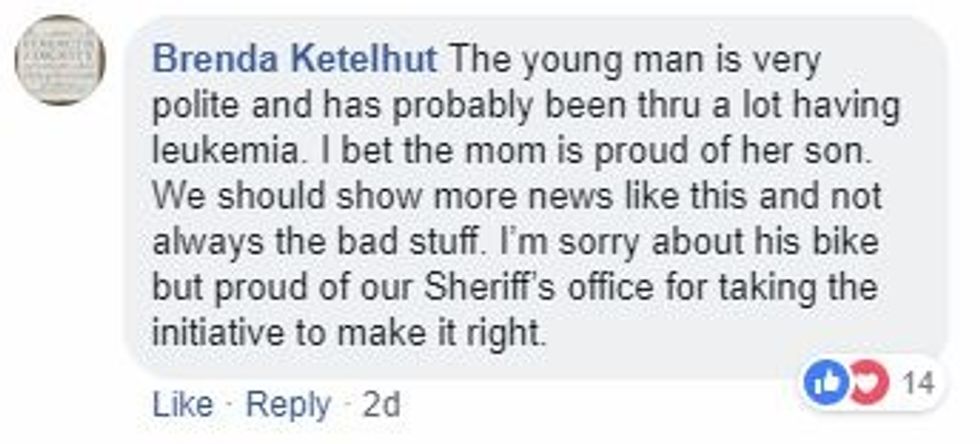This screenshot has width=980, height=444.
Task: Open the "2d" comment timestamp
Action: point(381,405)
